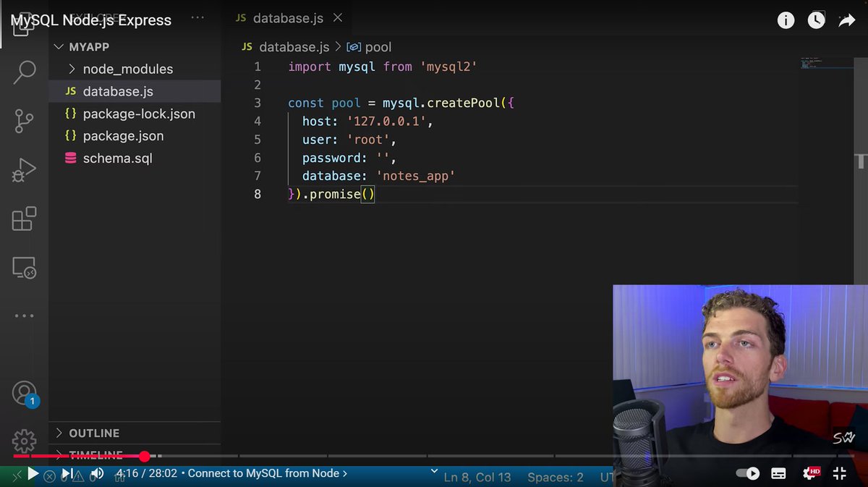Viewport: 868px width, 487px height.
Task: Click the 28:02 video time display
Action: (163, 473)
